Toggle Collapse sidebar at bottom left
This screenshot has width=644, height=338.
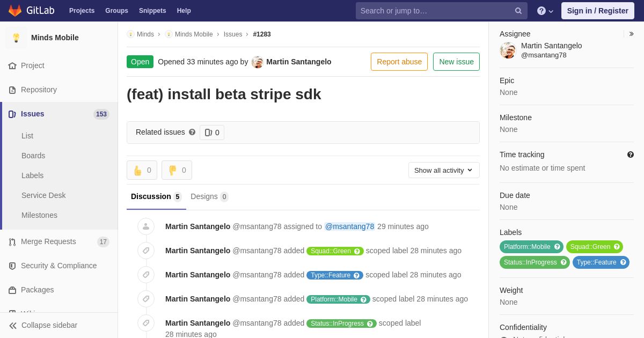pyautogui.click(x=43, y=325)
